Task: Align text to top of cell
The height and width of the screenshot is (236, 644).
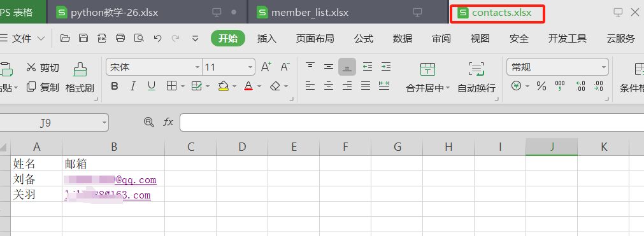Action: (310, 66)
